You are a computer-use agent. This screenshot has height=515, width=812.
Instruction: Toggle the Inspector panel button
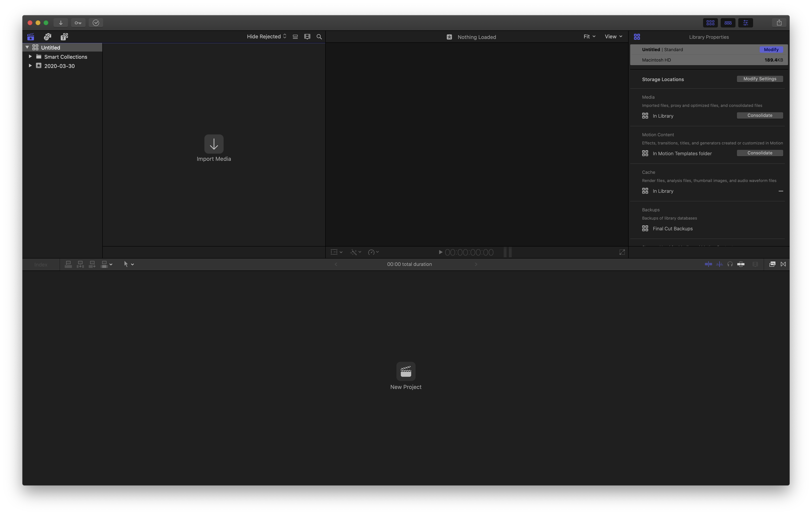(745, 23)
